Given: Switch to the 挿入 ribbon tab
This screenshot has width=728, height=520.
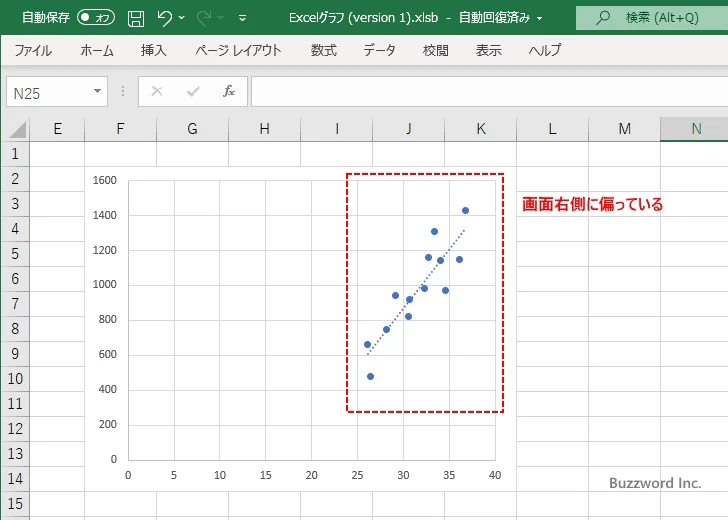Looking at the screenshot, I should coord(154,50).
